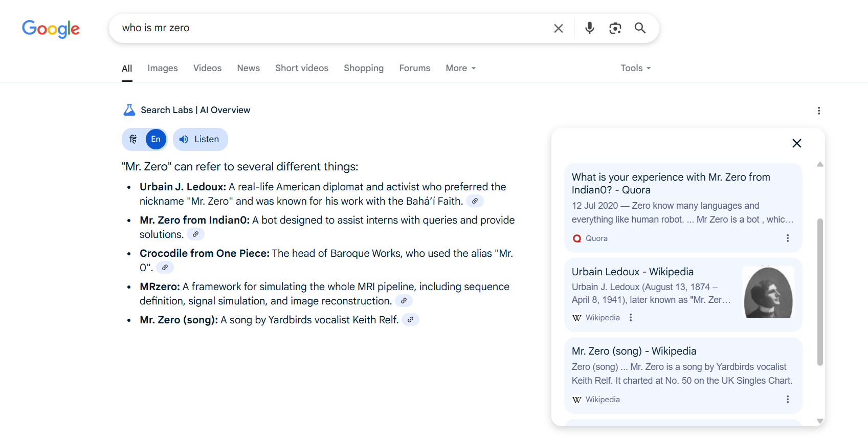The image size is (868, 439).
Task: Click the Quora source icon
Action: coord(577,238)
